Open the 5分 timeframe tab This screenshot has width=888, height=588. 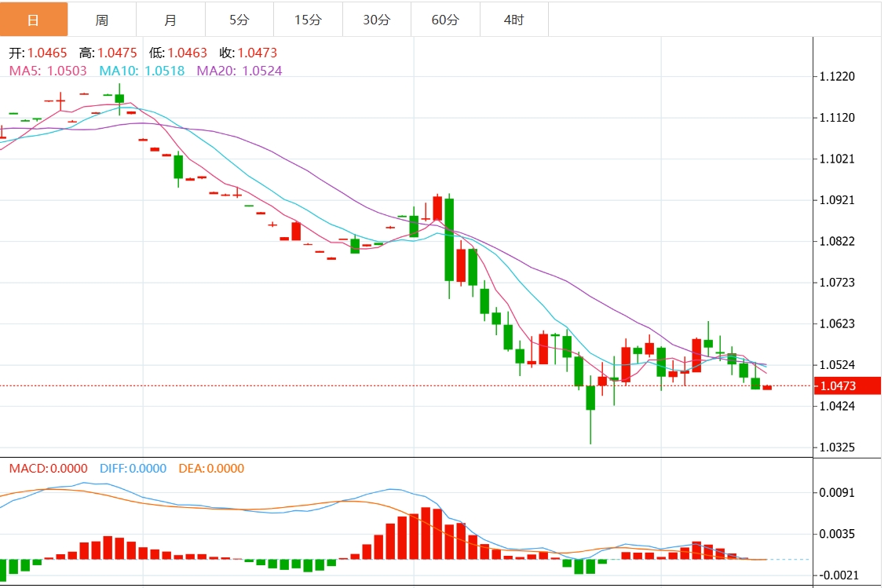(239, 20)
